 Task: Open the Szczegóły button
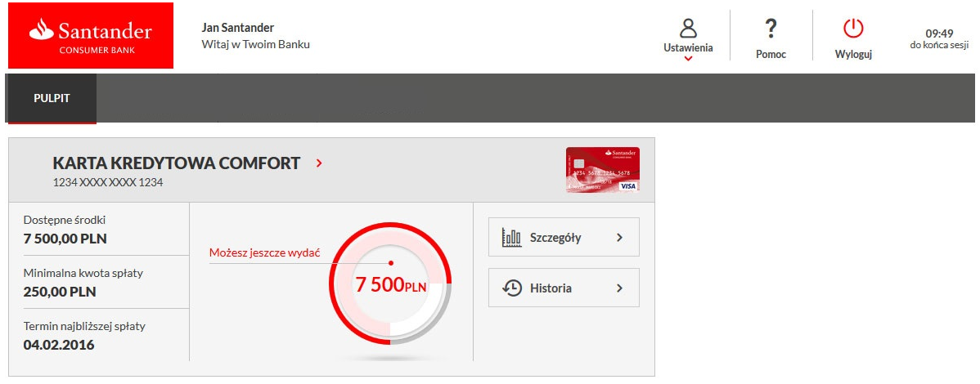tap(564, 237)
